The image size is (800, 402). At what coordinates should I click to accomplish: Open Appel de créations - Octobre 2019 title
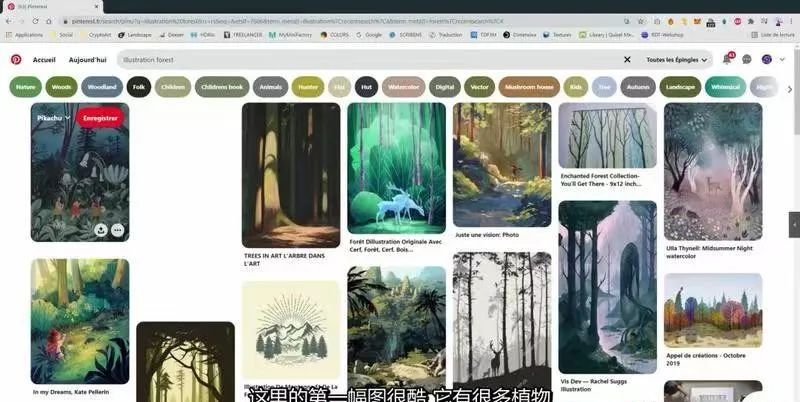coord(706,359)
